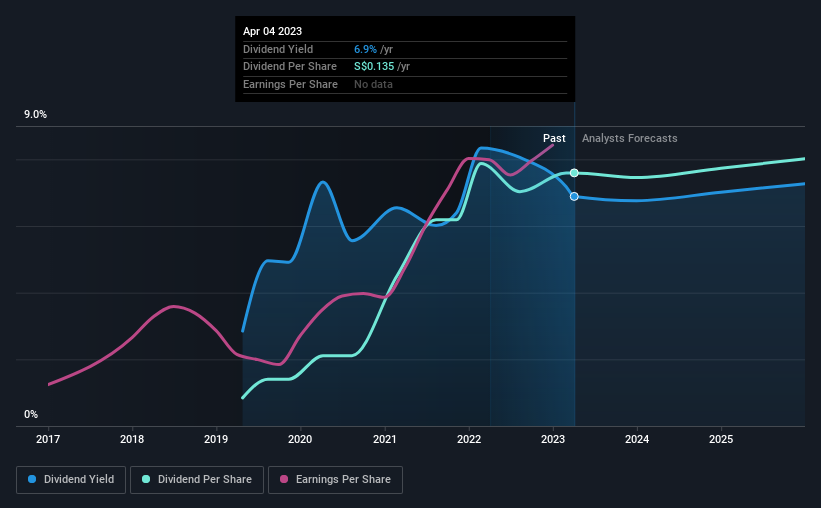Image resolution: width=821 pixels, height=508 pixels.
Task: Click the S$0.135 dividend per share value
Action: [374, 67]
